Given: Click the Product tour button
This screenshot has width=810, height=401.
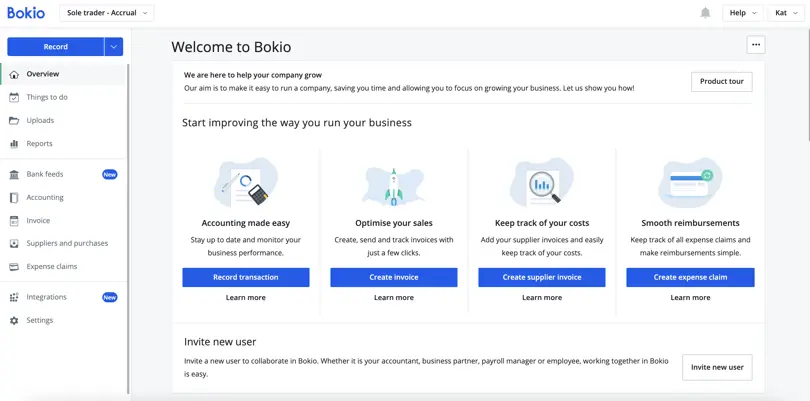Looking at the screenshot, I should point(722,82).
